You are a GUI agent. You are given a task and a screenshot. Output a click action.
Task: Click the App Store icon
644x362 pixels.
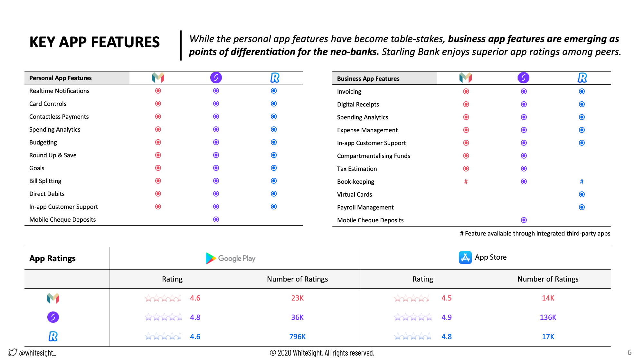point(465,257)
